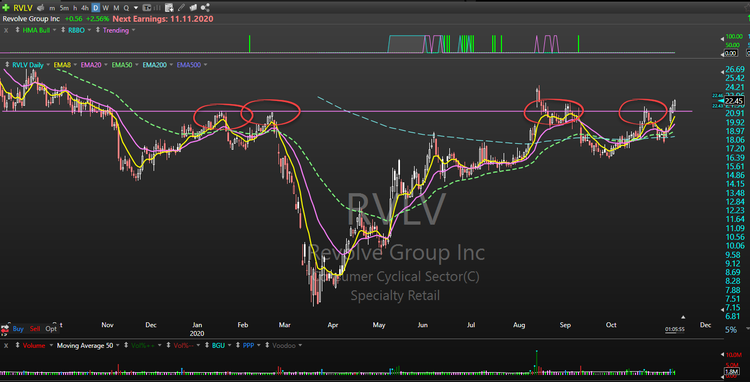Select the 4h timeframe button
Screen dimensions: 750x382
(85, 8)
